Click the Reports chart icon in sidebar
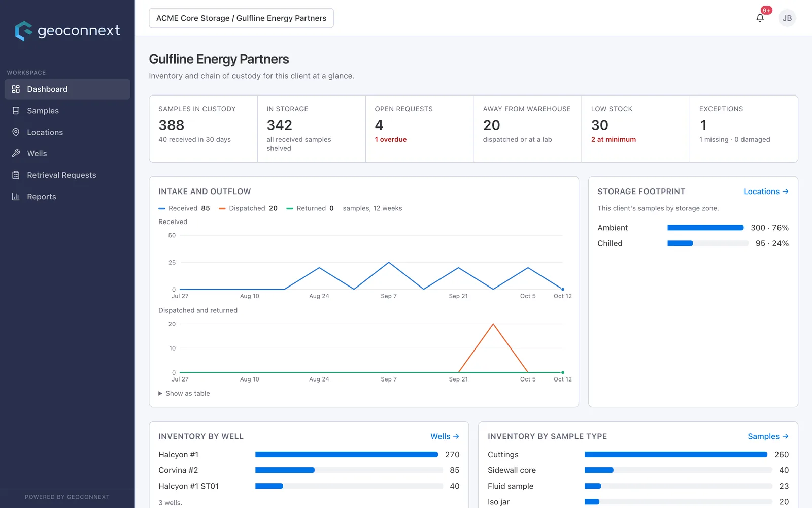 [16, 197]
